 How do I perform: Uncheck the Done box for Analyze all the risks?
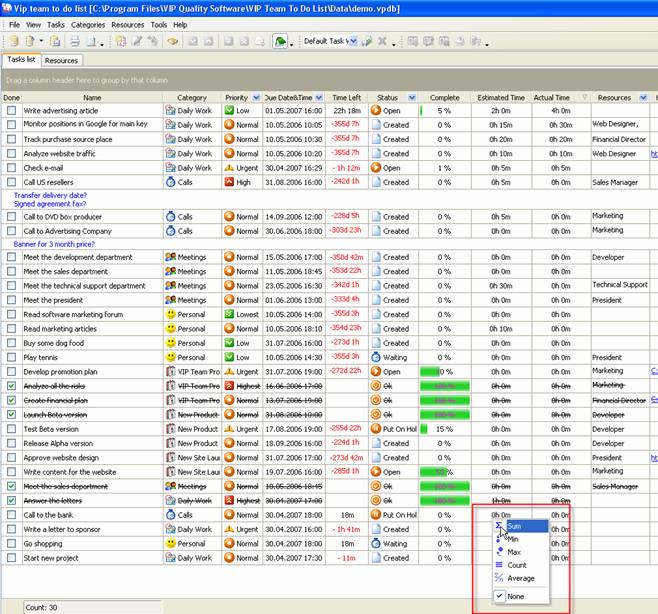tap(11, 386)
